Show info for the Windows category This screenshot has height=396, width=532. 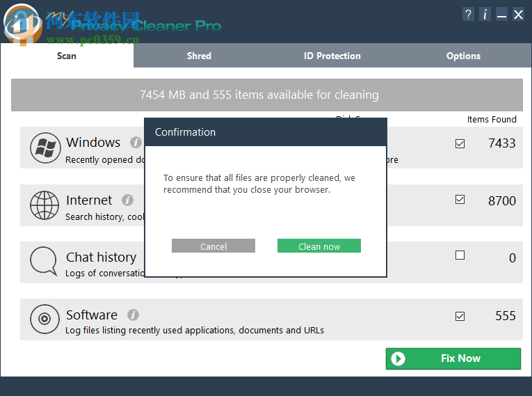(136, 142)
